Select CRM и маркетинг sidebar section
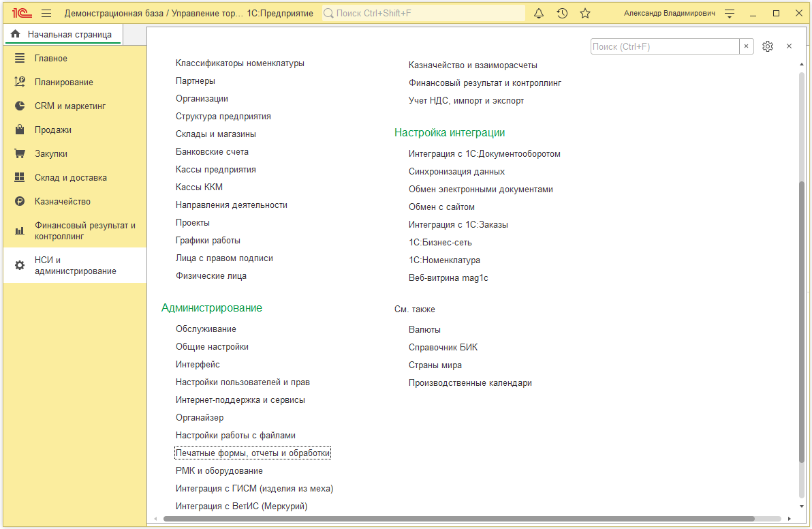Image resolution: width=812 pixels, height=529 pixels. click(x=70, y=106)
